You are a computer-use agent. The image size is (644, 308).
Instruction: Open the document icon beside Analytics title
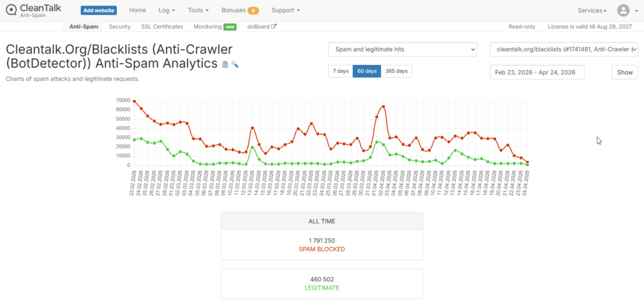coord(225,64)
